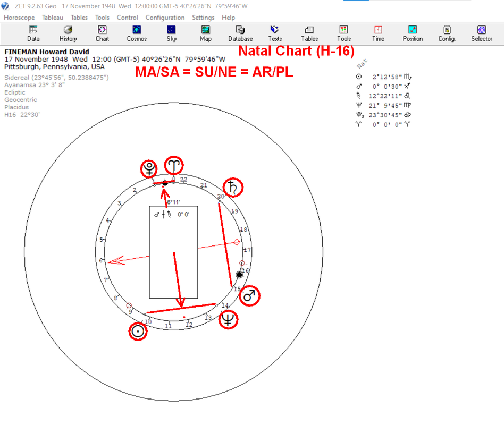
Task: Click the red diamond marker near house 17
Action: pos(237,242)
